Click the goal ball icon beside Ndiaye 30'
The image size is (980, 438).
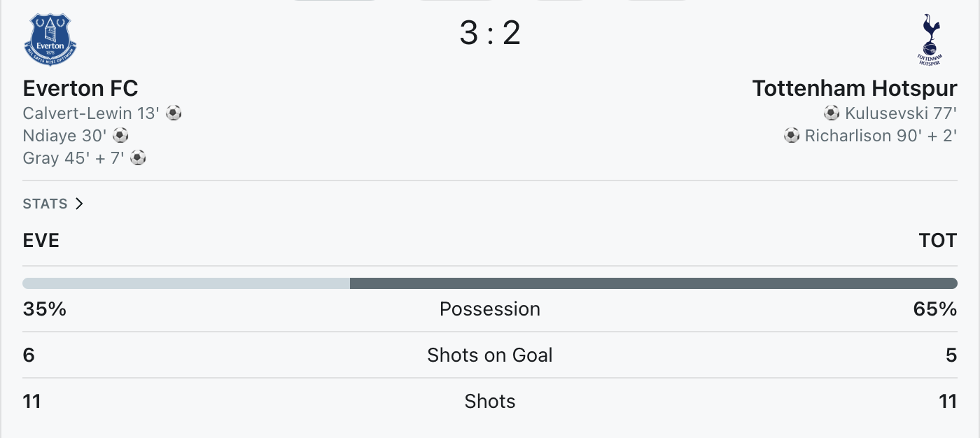click(120, 135)
